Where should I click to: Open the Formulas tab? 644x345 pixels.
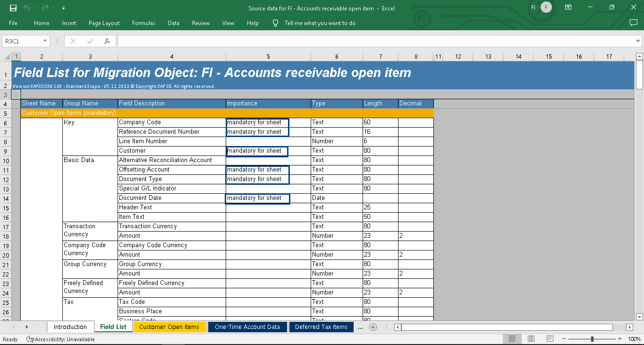coord(144,23)
